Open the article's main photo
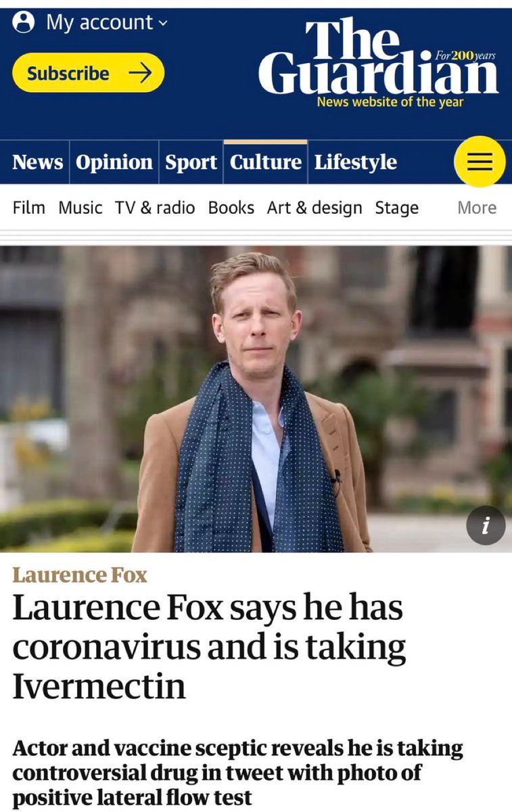The height and width of the screenshot is (812, 512). (256, 399)
